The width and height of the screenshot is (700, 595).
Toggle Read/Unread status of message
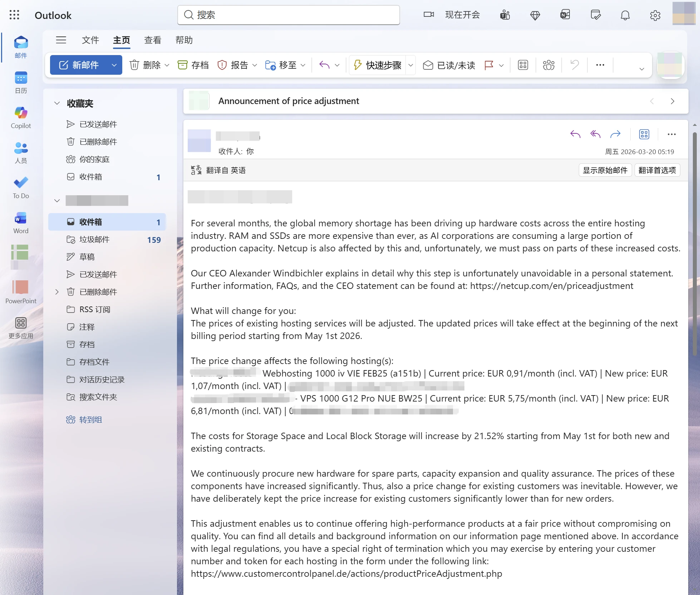coord(449,65)
